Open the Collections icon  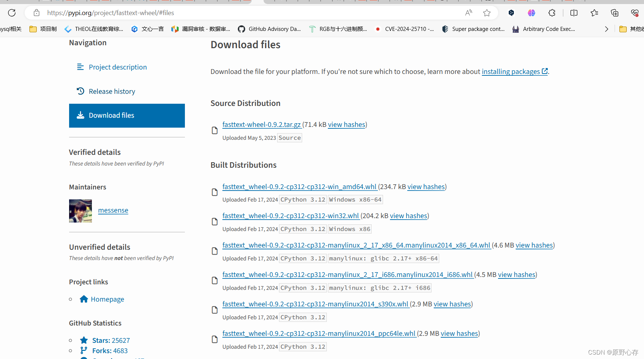click(x=614, y=13)
